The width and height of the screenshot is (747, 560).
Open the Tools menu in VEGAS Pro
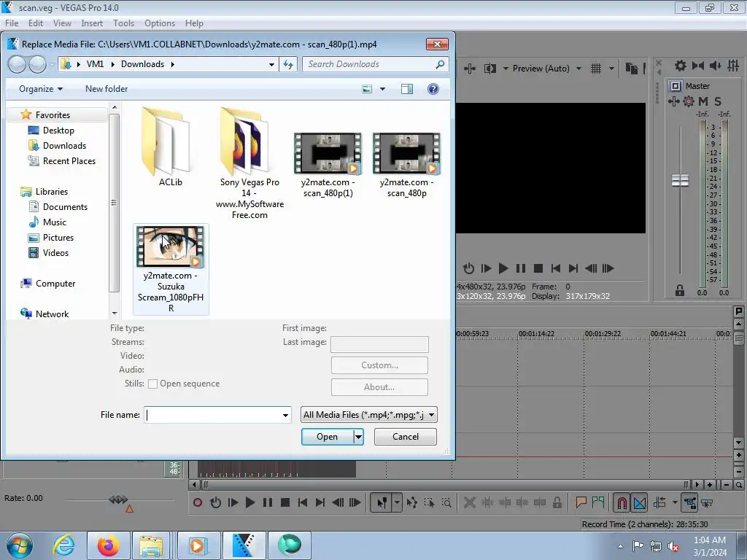tap(123, 23)
